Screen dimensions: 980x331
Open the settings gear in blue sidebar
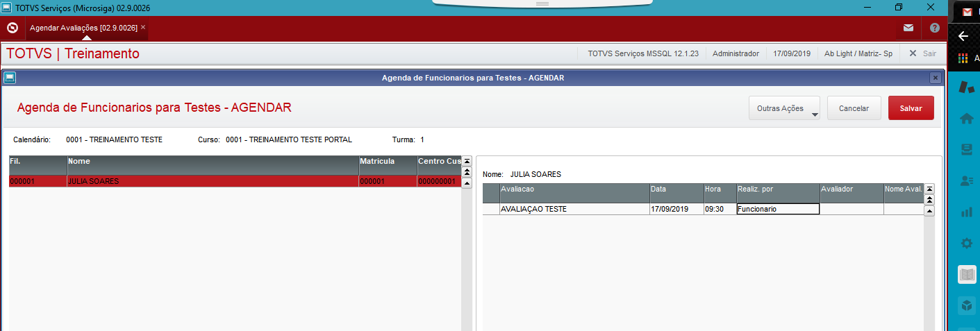pos(966,243)
